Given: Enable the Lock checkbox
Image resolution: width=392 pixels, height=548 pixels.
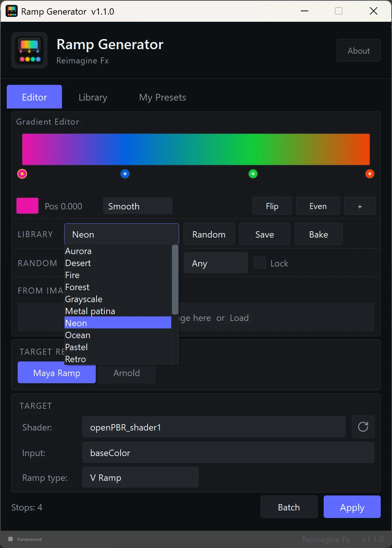Looking at the screenshot, I should pos(260,263).
